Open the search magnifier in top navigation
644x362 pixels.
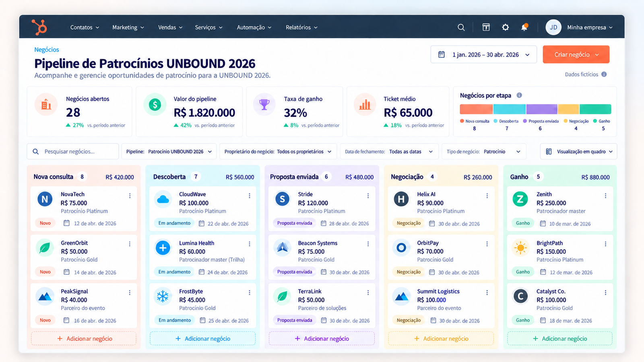click(x=461, y=27)
